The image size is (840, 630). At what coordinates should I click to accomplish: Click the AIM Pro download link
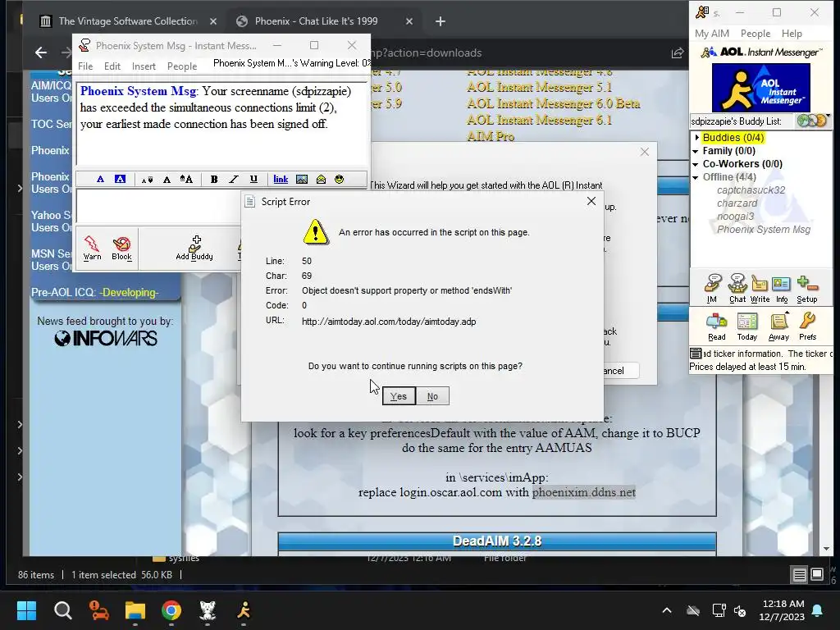click(491, 136)
